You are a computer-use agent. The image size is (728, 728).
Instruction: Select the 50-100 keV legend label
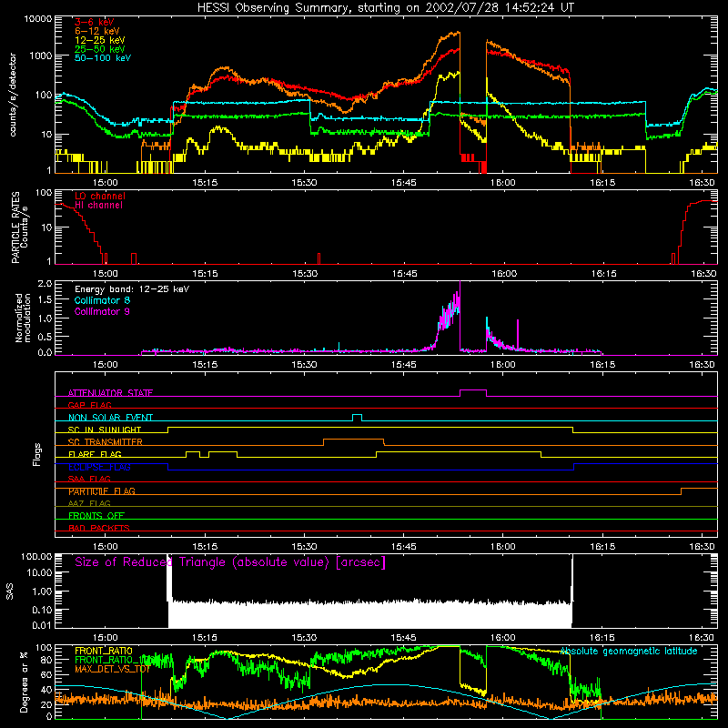point(103,57)
